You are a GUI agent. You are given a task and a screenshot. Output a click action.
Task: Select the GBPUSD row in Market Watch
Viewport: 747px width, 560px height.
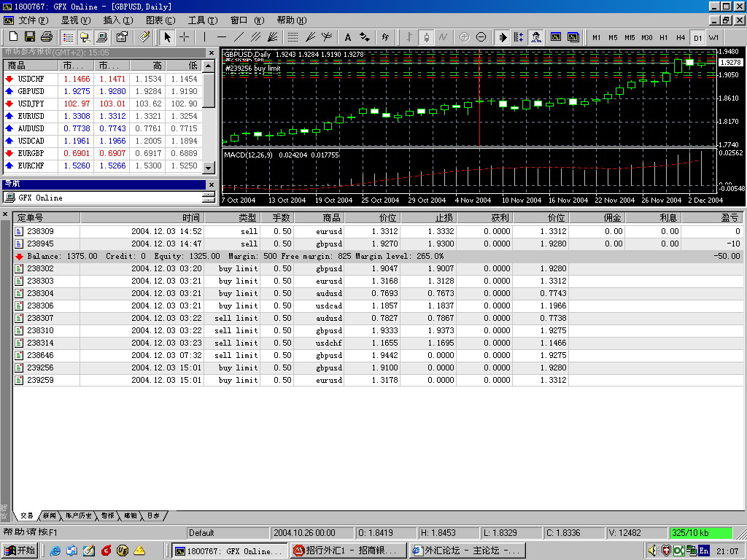tap(102, 91)
